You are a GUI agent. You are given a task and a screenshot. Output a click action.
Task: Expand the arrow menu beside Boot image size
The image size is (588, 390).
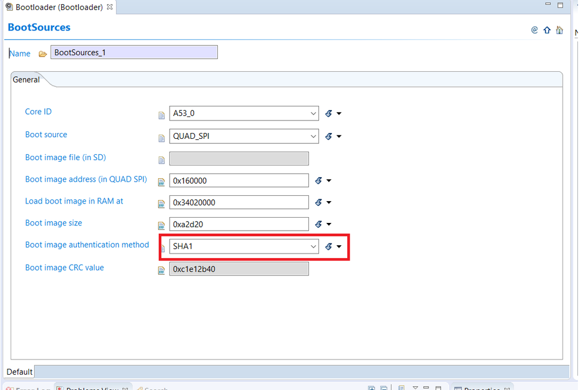pos(329,224)
